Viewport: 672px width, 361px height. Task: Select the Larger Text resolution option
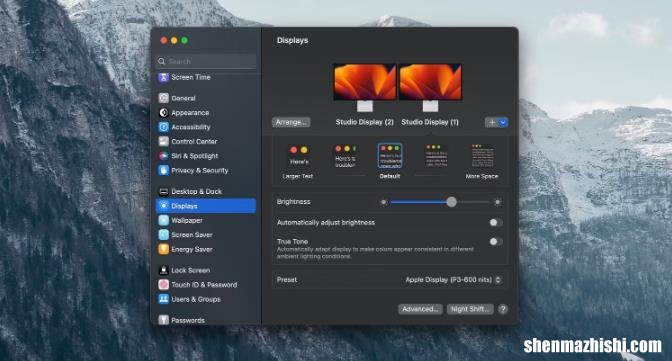click(298, 162)
